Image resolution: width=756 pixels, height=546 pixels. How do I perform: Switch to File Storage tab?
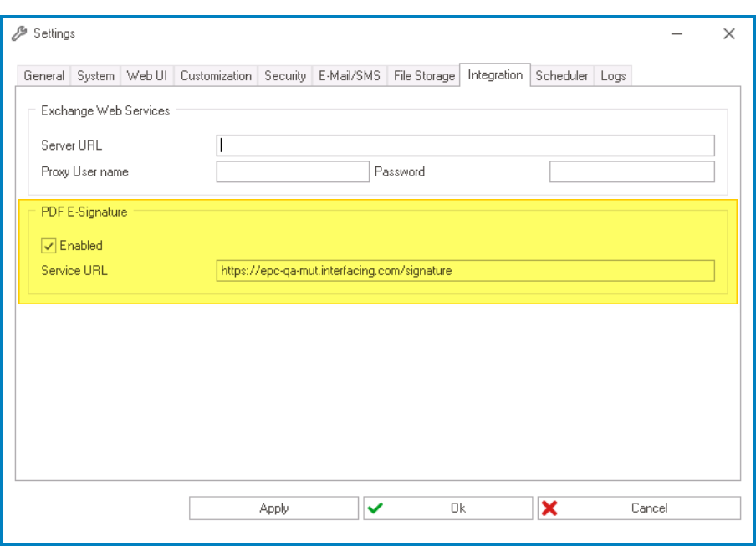coord(424,75)
